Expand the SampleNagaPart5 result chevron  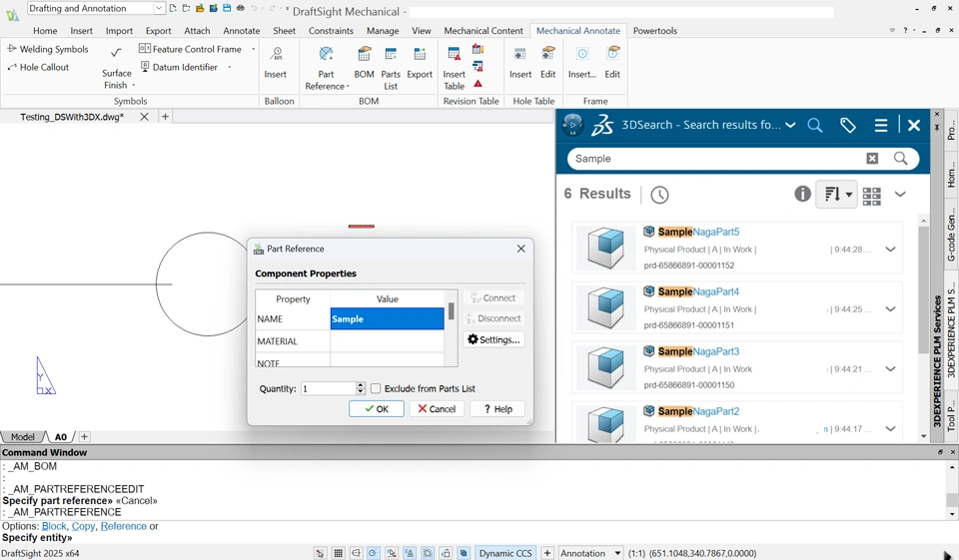(890, 250)
